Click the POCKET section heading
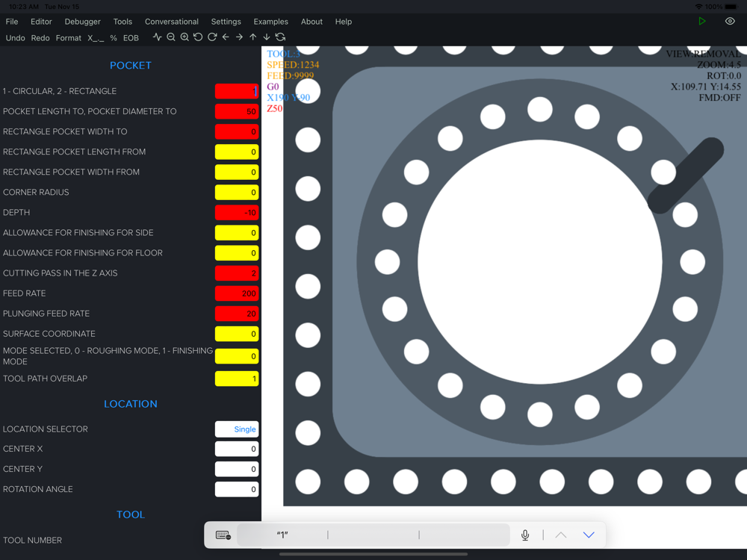Image resolution: width=747 pixels, height=560 pixels. pyautogui.click(x=131, y=65)
